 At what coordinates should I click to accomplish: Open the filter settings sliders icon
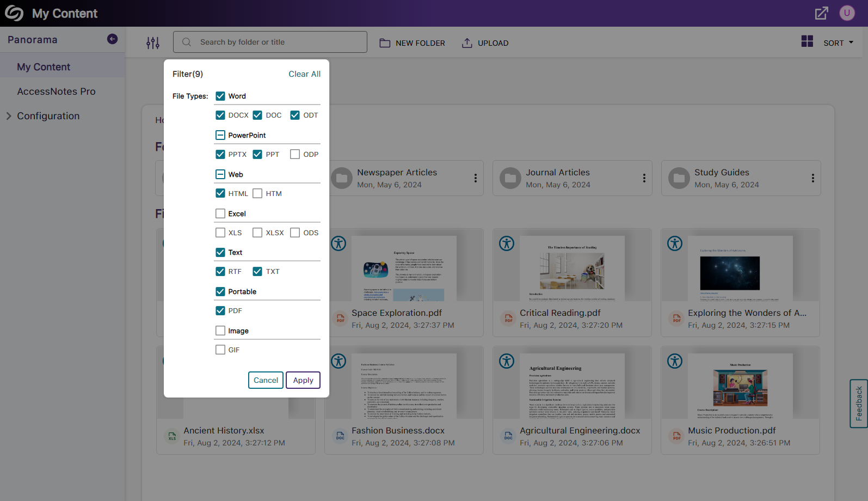point(153,42)
